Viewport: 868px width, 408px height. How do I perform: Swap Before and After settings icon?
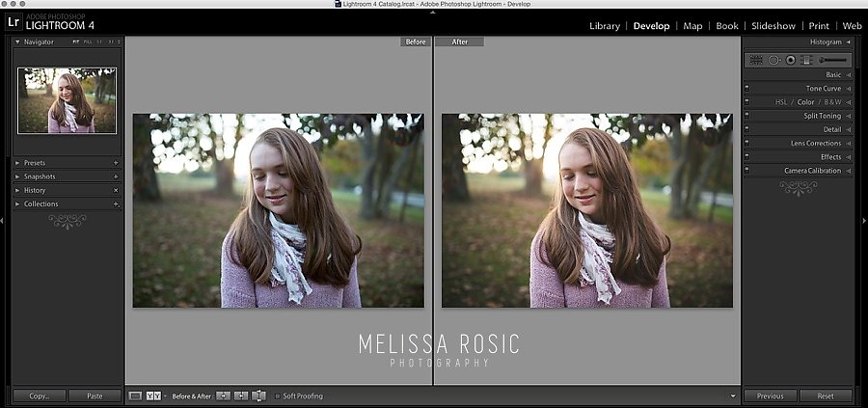click(x=258, y=395)
